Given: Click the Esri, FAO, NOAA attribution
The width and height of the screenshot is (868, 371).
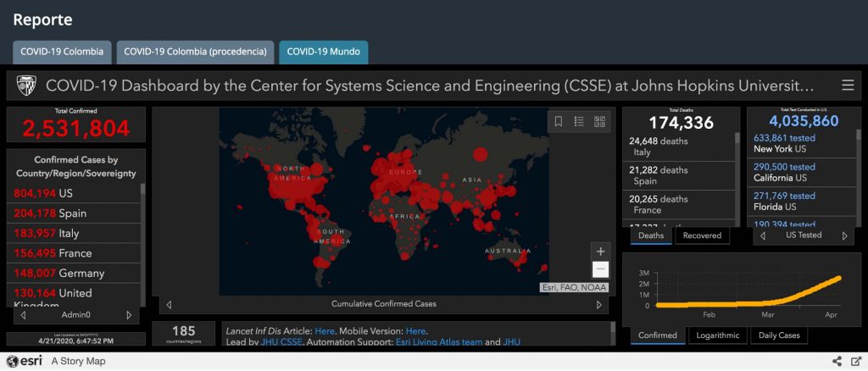Looking at the screenshot, I should point(574,287).
